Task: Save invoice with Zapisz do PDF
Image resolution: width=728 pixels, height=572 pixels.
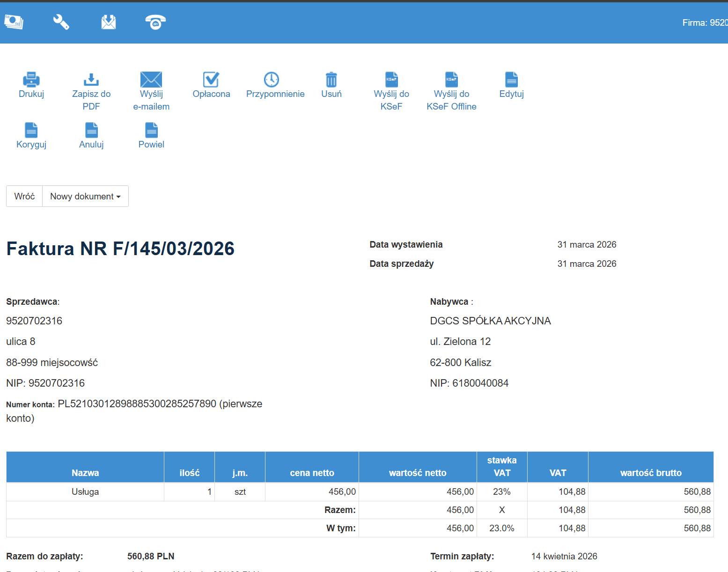Action: [91, 80]
